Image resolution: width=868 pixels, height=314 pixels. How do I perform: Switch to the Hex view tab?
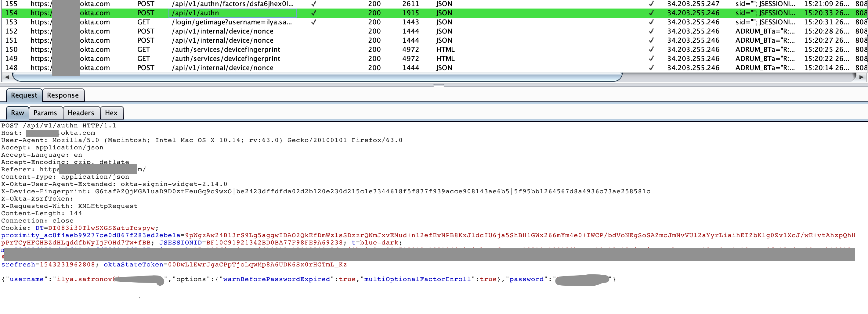(111, 113)
